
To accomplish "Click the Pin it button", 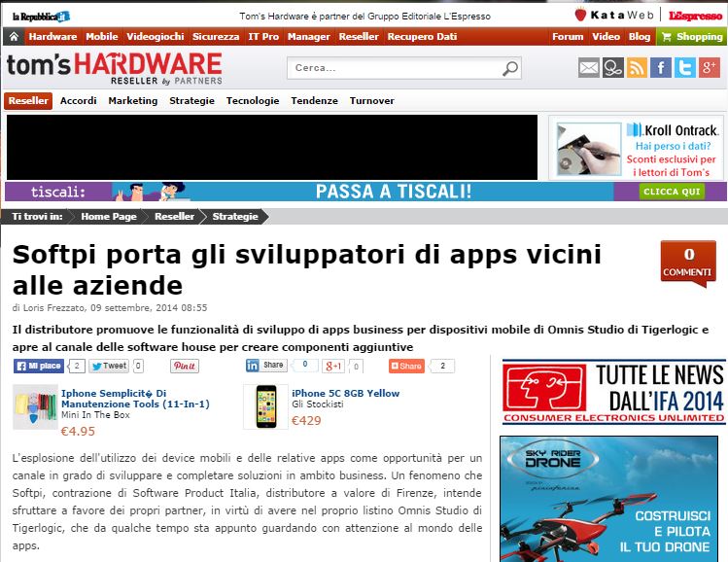I will pyautogui.click(x=185, y=366).
